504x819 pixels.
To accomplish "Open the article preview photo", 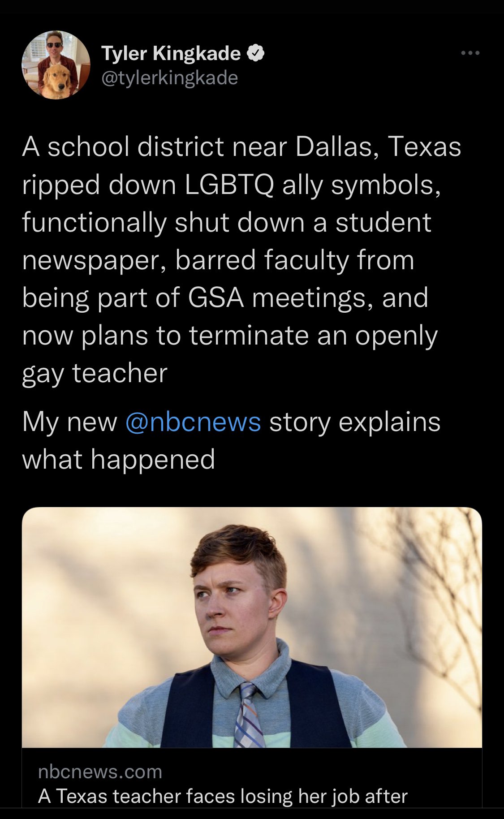I will (x=252, y=627).
